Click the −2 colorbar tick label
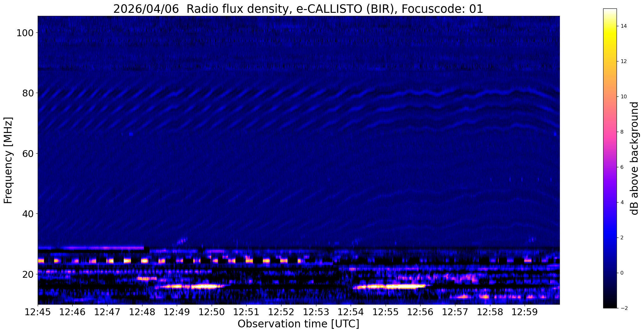 [x=624, y=308]
